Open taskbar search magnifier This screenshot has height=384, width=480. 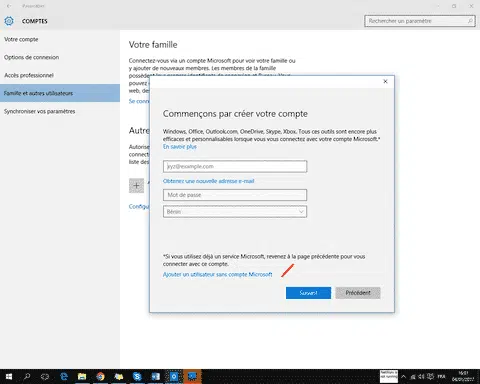pyautogui.click(x=27, y=377)
